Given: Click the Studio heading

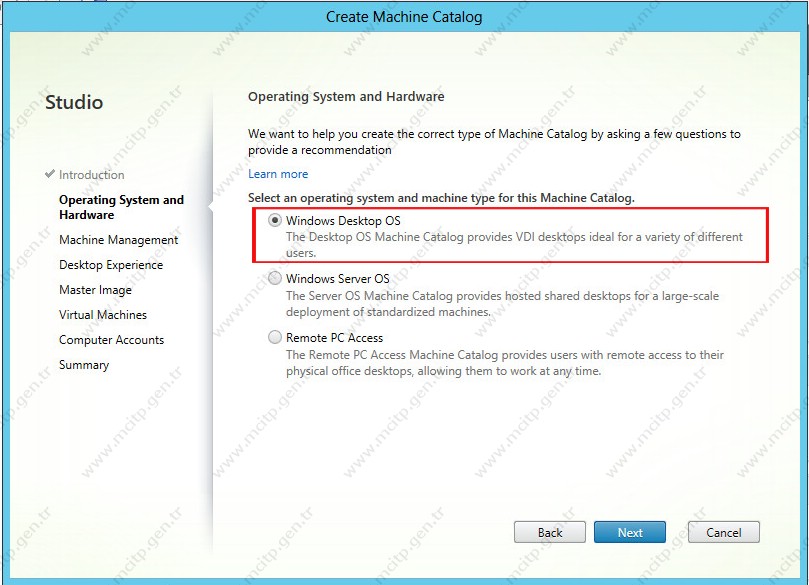Looking at the screenshot, I should pos(74,102).
